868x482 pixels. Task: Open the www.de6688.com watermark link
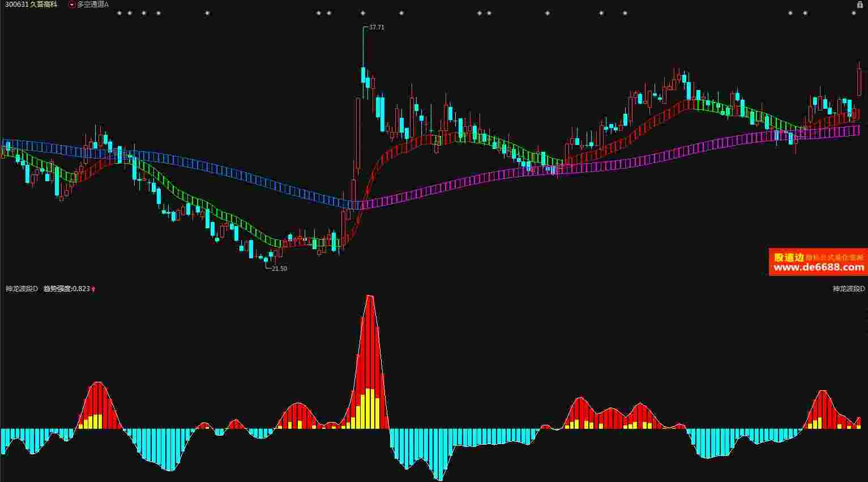point(819,268)
